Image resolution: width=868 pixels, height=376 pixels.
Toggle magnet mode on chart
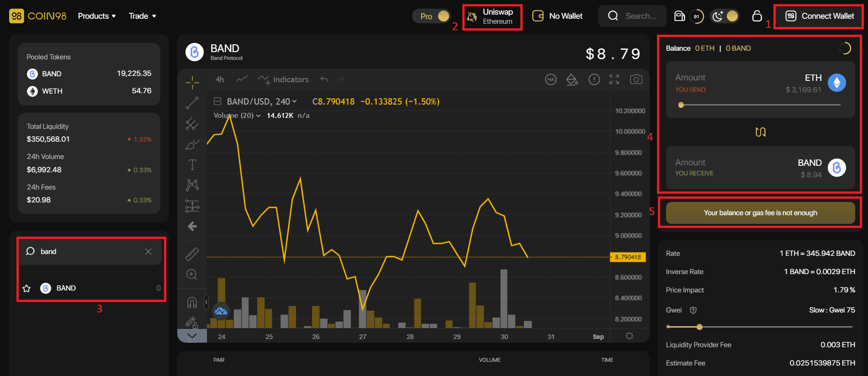pyautogui.click(x=192, y=302)
